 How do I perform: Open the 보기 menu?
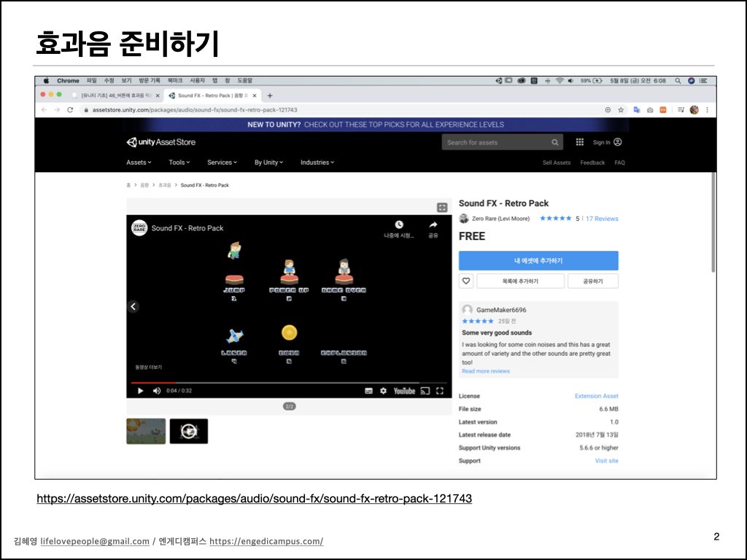(x=126, y=81)
